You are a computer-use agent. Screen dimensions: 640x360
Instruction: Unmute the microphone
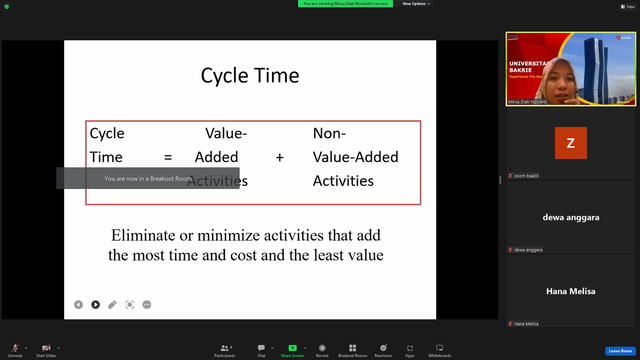click(15, 350)
